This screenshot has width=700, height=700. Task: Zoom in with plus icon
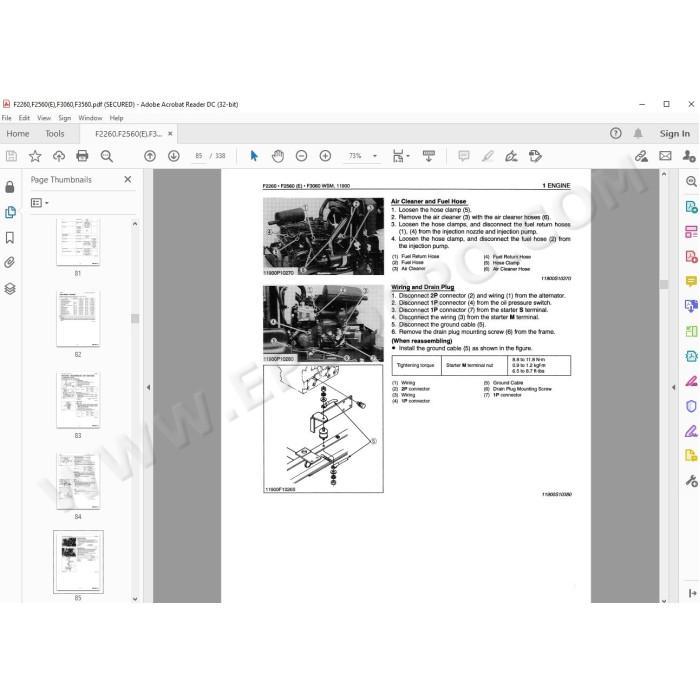[x=325, y=156]
